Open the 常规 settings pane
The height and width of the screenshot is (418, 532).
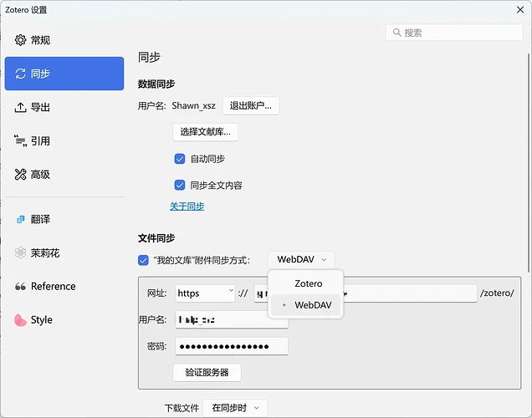point(64,40)
